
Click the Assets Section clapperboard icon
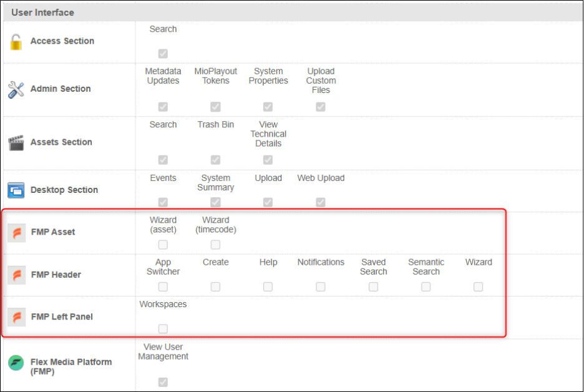(x=16, y=143)
